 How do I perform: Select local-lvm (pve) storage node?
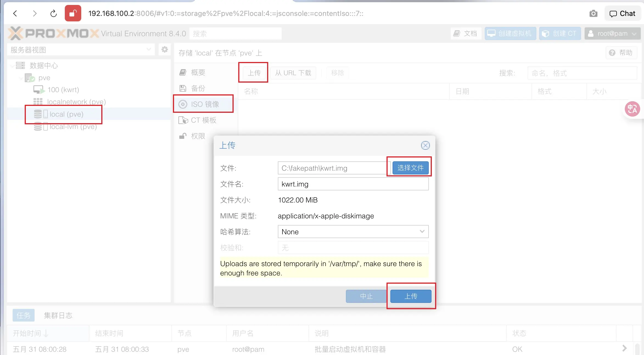(73, 127)
